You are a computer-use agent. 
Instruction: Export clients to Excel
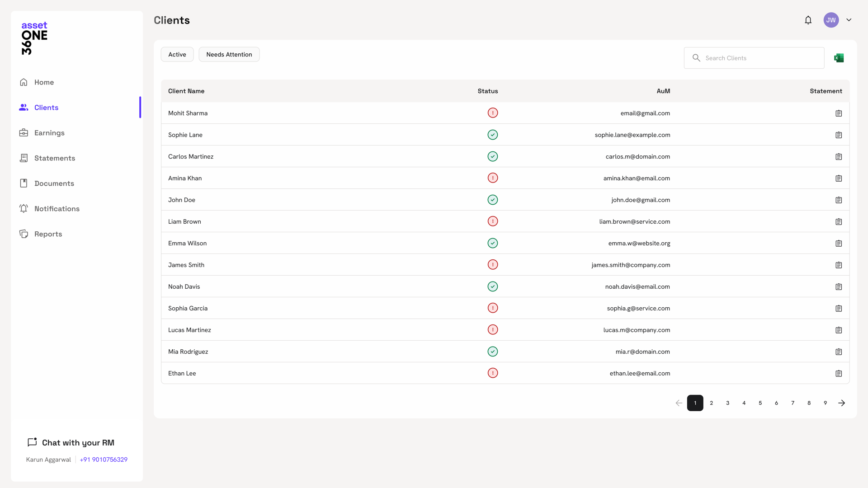pyautogui.click(x=839, y=58)
